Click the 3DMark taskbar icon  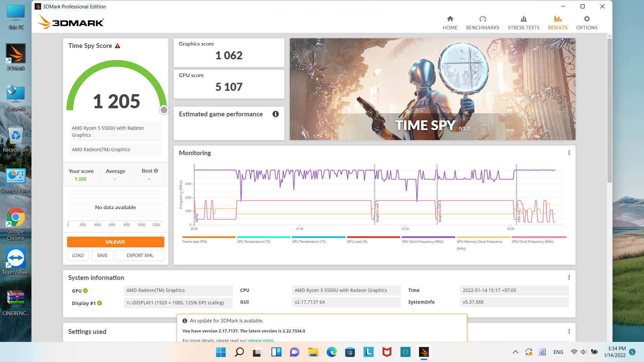(424, 352)
